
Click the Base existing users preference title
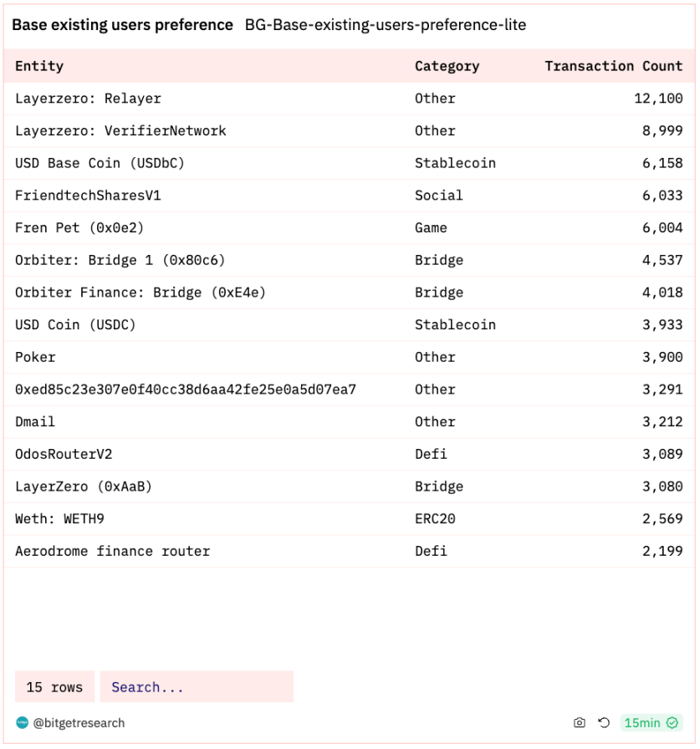coord(122,25)
